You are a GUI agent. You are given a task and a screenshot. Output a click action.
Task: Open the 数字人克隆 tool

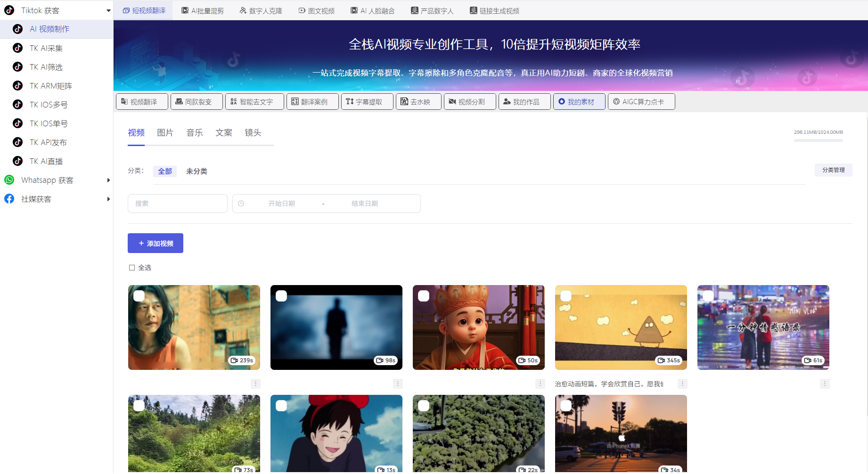(260, 10)
